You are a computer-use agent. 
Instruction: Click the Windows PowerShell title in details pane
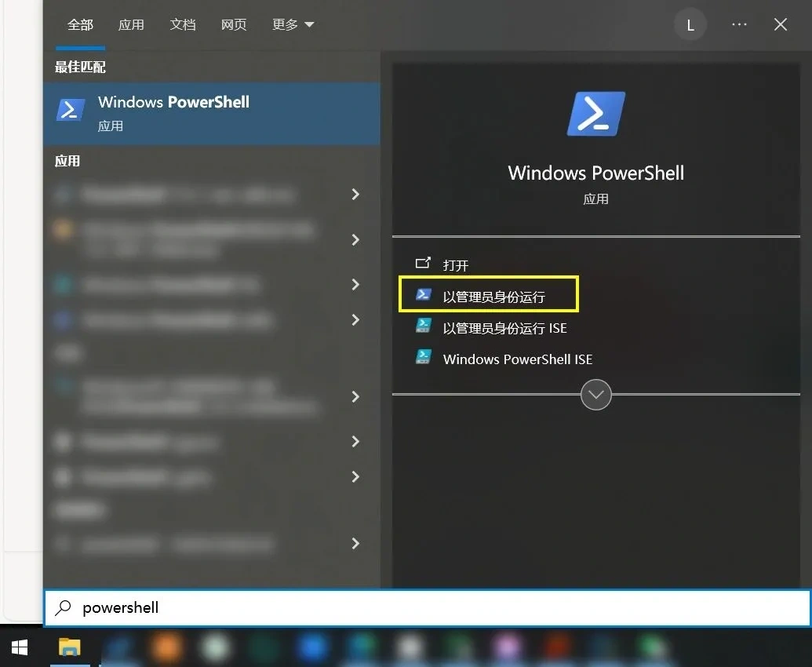coord(596,173)
